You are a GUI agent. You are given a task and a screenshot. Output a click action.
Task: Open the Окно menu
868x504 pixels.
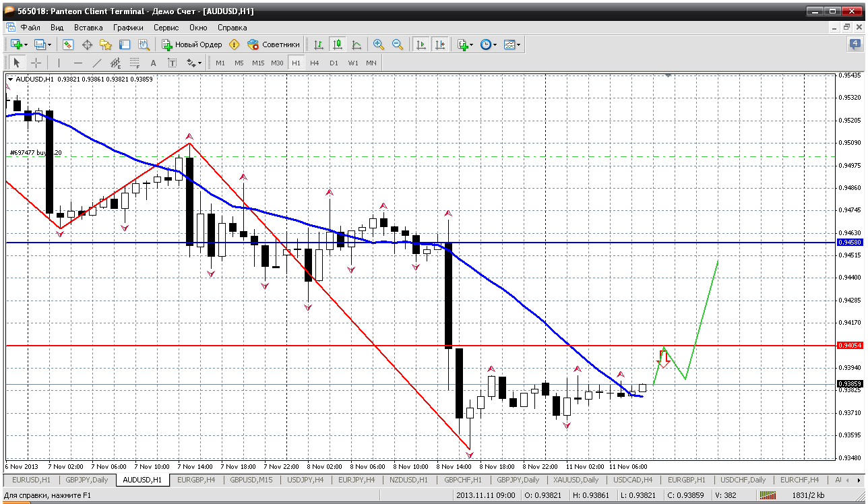[x=198, y=28]
